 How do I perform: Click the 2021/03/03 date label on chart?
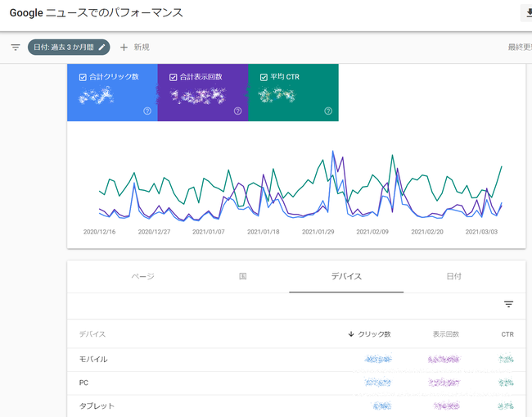click(x=481, y=232)
